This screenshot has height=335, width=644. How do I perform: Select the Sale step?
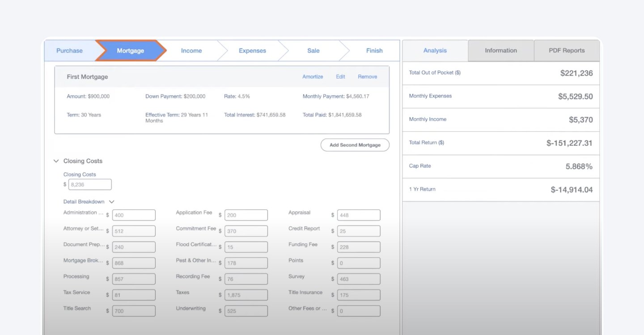[313, 50]
